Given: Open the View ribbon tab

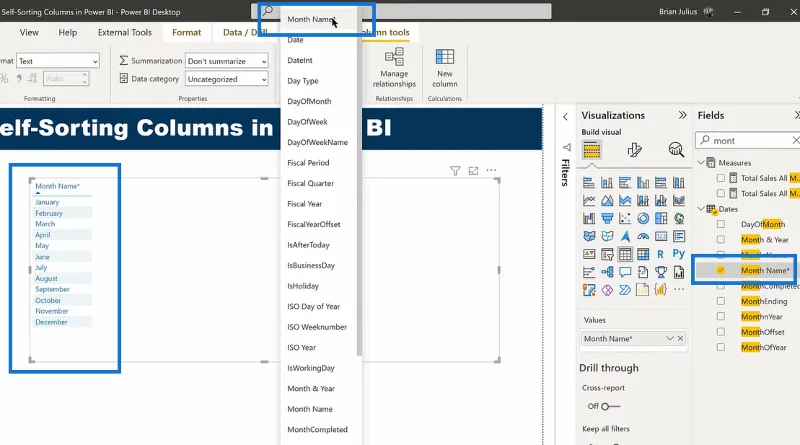Looking at the screenshot, I should coord(29,32).
